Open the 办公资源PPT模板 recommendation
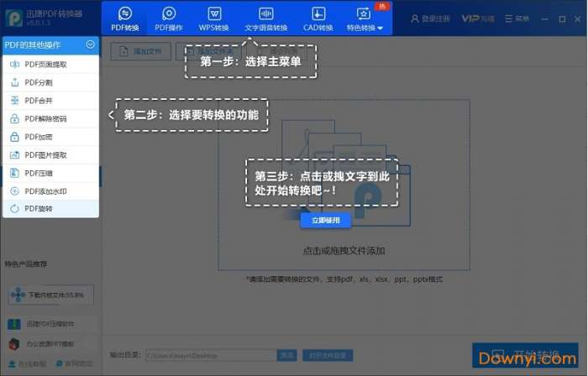Viewport: 588px width, 376px height. [41, 343]
